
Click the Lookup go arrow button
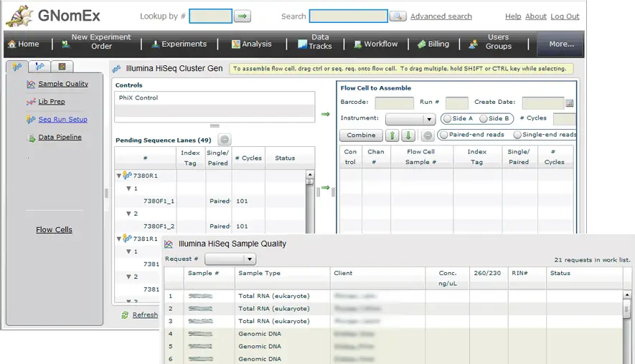pos(243,16)
